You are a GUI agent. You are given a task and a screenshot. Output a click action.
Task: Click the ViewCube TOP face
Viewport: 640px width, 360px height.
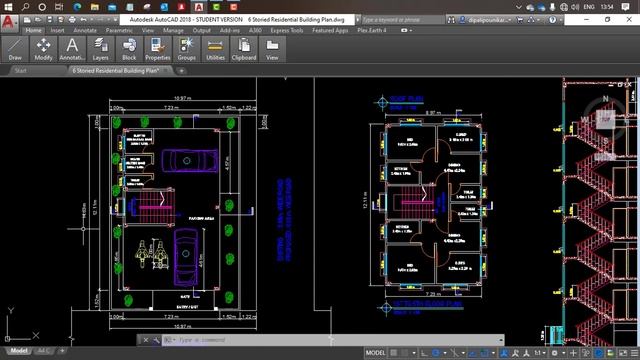tap(605, 119)
